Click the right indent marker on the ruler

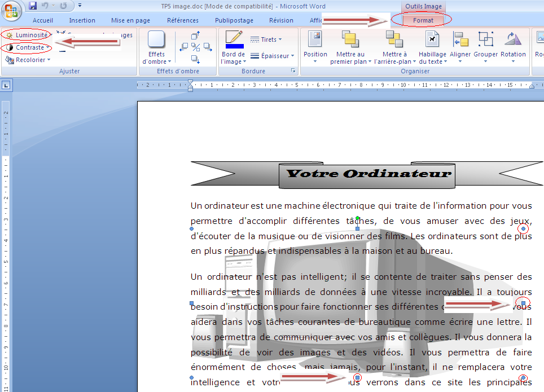(532, 86)
